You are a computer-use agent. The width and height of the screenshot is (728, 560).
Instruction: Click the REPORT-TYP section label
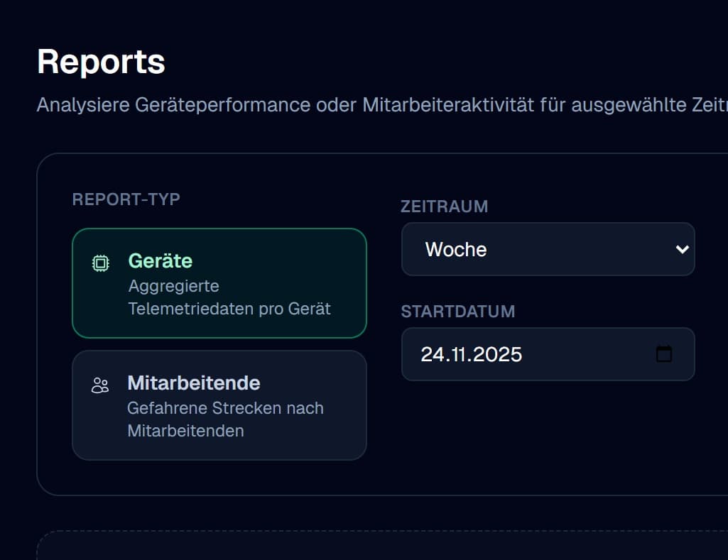[x=126, y=199]
